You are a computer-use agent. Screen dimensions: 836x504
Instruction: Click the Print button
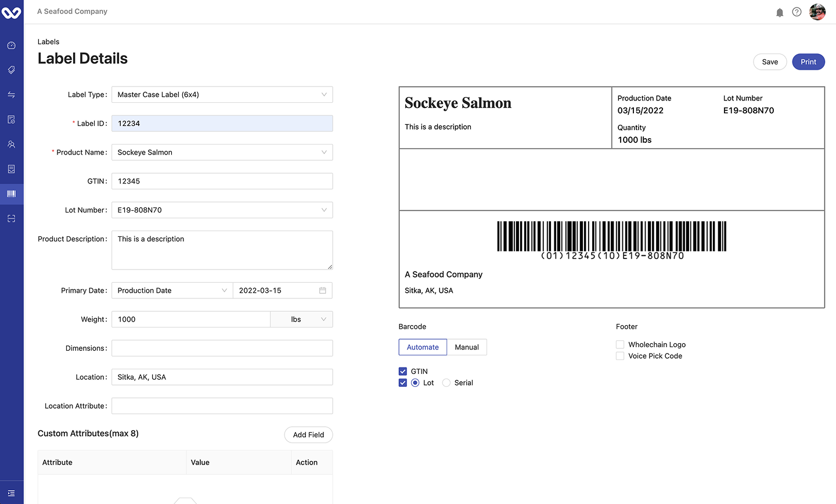click(x=808, y=62)
